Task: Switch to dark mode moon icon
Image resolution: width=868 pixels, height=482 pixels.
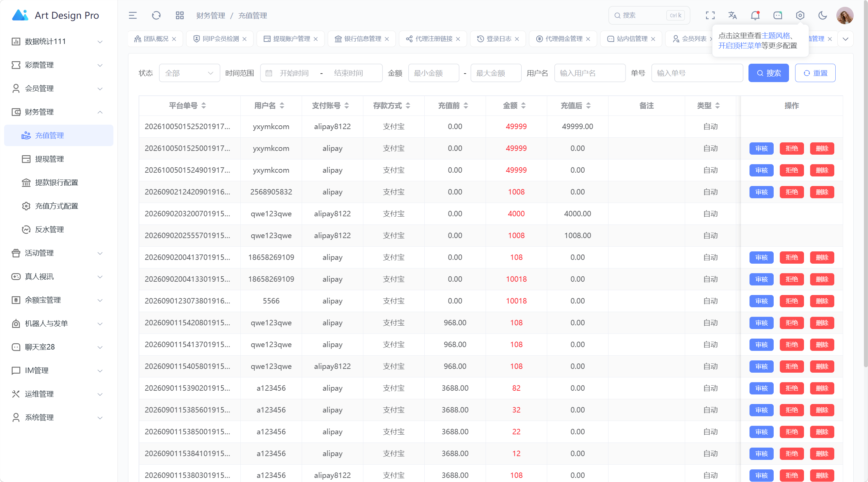Action: point(823,15)
